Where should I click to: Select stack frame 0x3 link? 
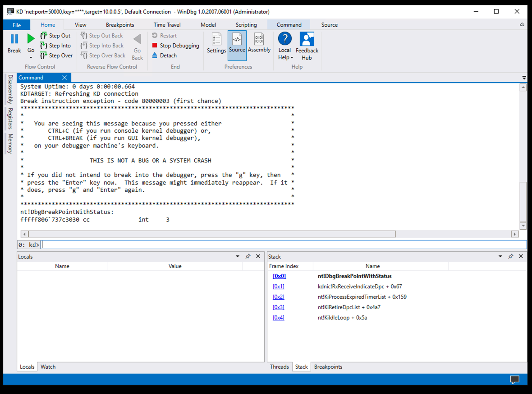pyautogui.click(x=279, y=307)
